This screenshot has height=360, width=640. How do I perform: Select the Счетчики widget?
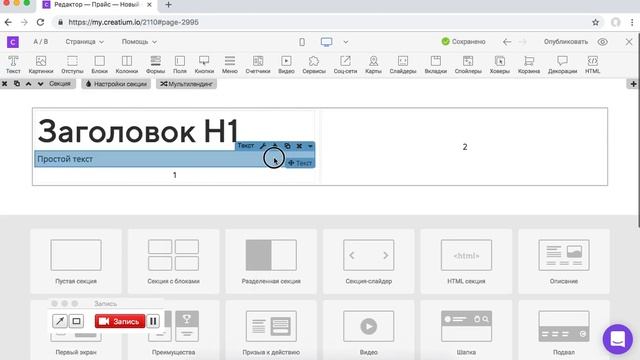click(x=258, y=64)
